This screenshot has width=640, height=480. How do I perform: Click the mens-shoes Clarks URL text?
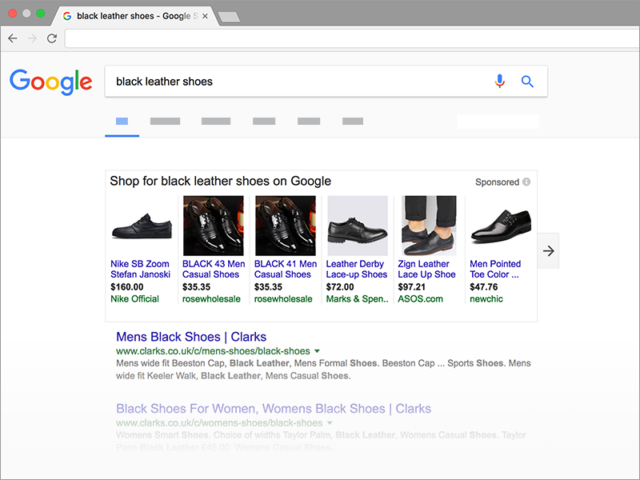[x=213, y=351]
